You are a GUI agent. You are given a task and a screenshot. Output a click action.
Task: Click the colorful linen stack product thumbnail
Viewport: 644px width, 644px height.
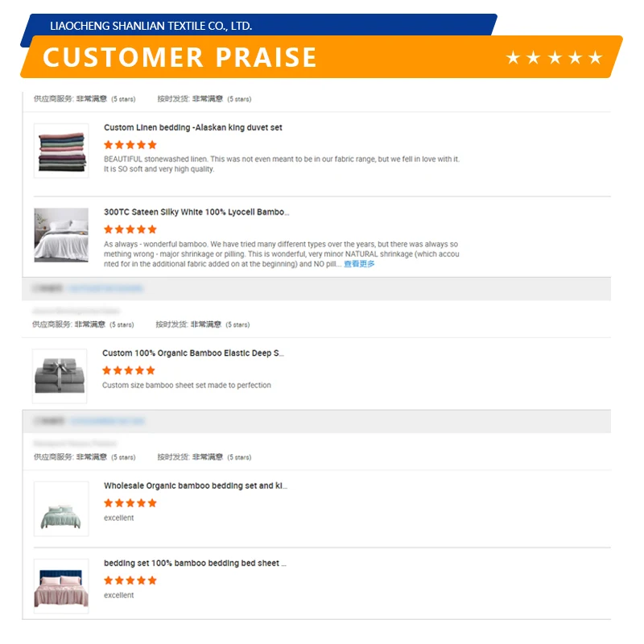[61, 151]
